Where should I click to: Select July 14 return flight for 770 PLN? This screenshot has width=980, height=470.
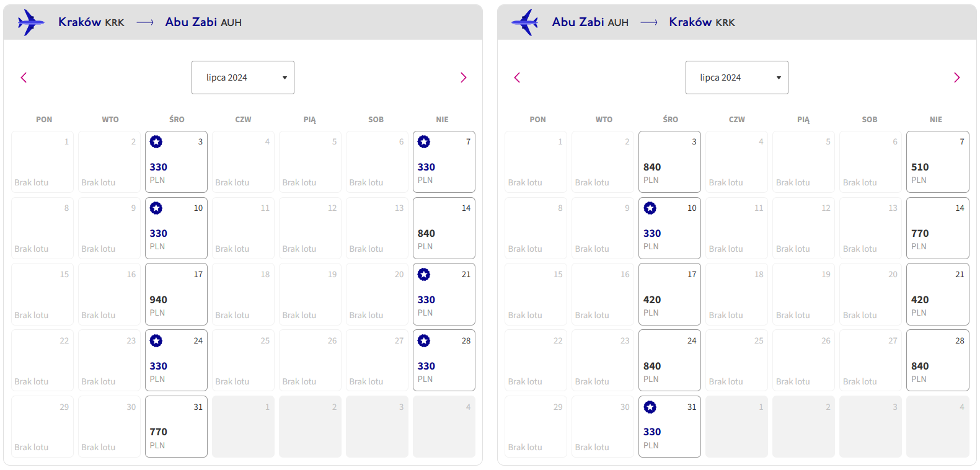point(937,228)
